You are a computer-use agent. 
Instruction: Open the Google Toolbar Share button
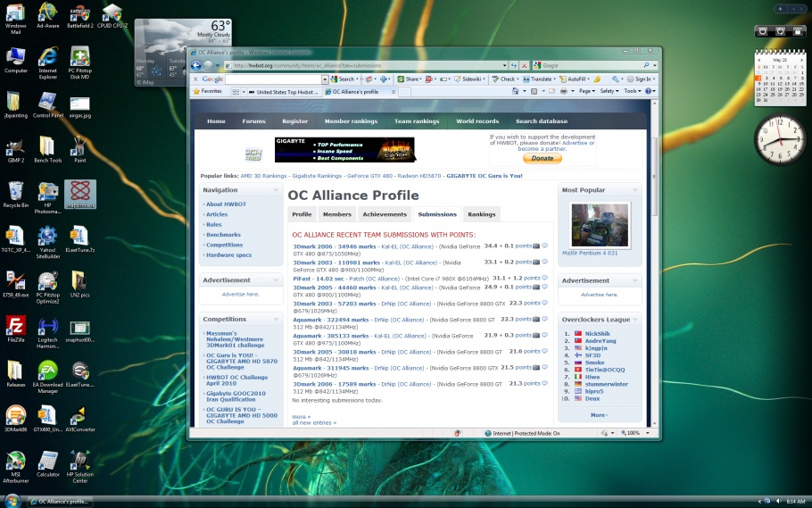(x=409, y=79)
